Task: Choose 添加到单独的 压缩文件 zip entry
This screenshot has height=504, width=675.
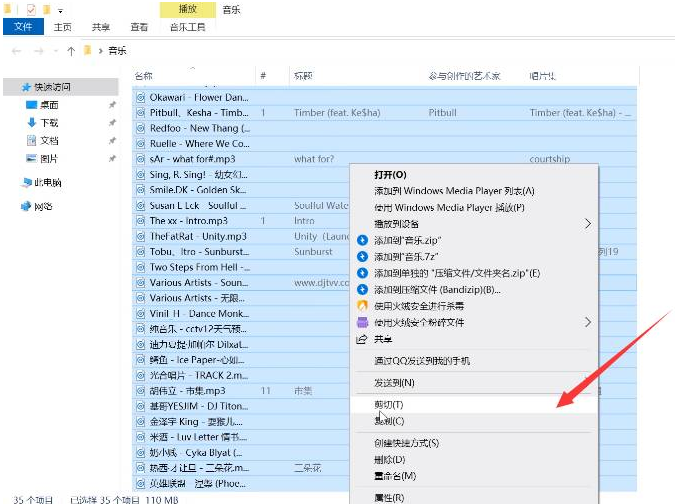Action: click(x=474, y=273)
